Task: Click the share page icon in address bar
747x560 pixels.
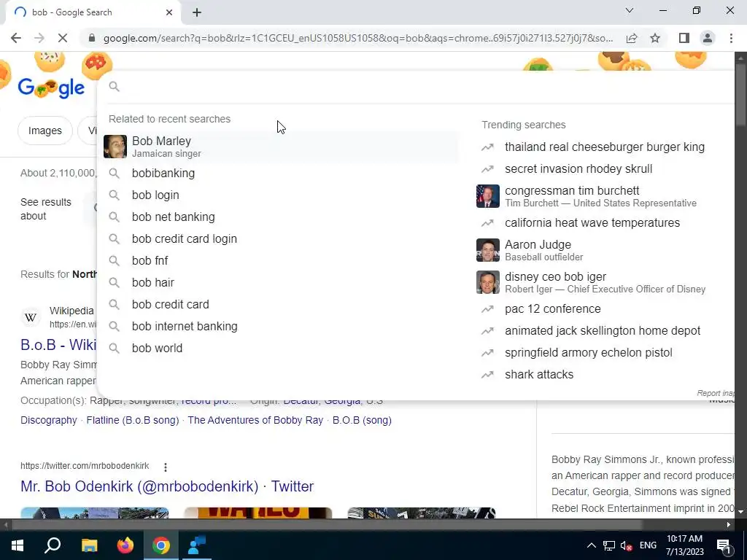Action: coord(632,38)
